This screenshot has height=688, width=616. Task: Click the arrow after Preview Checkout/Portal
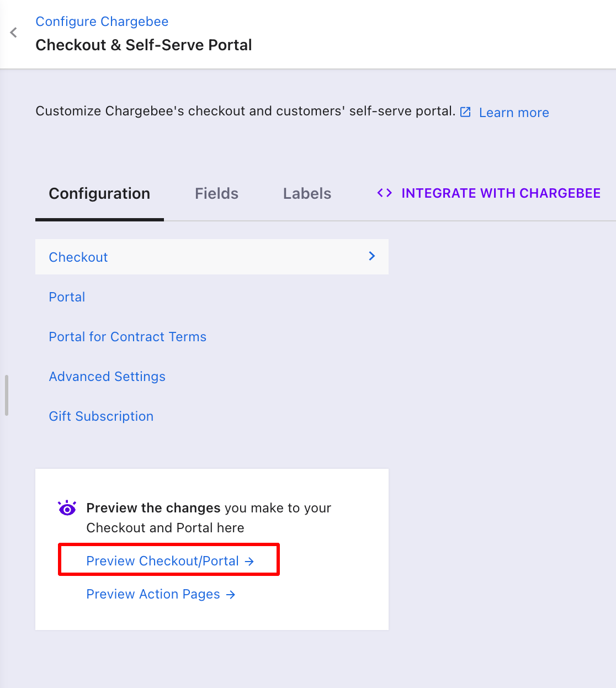pos(249,561)
